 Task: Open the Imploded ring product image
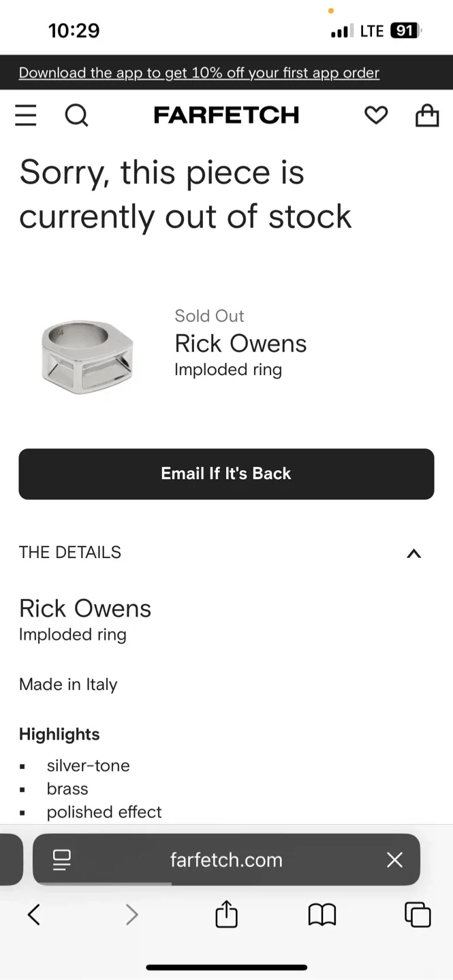click(x=88, y=355)
